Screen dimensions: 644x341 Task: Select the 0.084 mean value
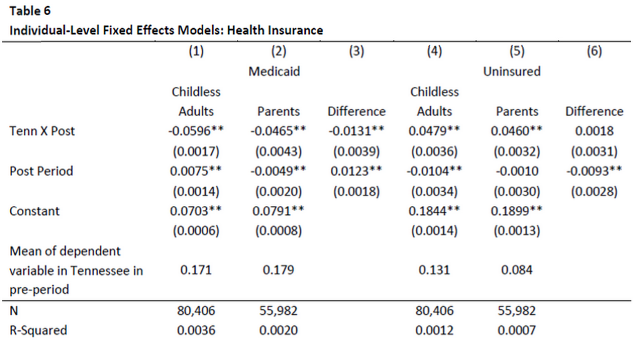pyautogui.click(x=517, y=271)
